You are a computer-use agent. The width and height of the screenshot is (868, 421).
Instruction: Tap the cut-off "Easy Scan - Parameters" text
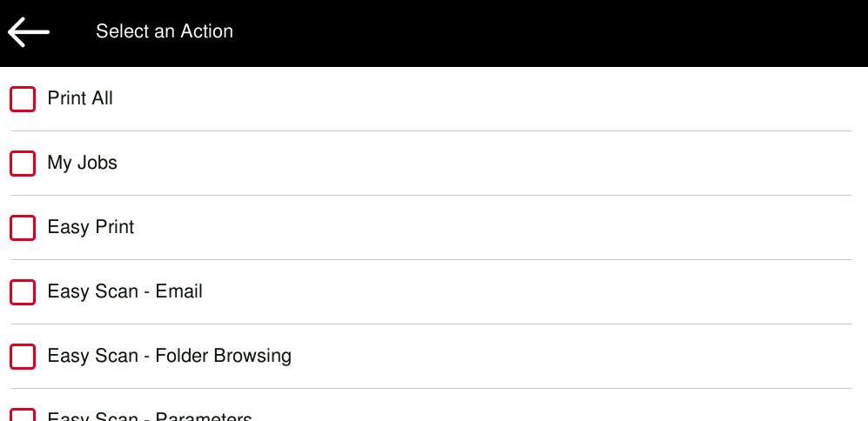point(149,417)
